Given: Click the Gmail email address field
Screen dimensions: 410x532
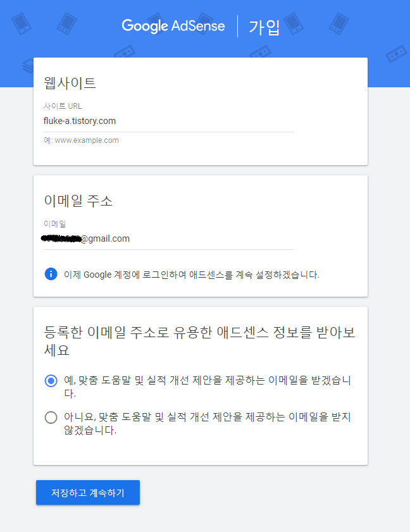Looking at the screenshot, I should pyautogui.click(x=169, y=239).
